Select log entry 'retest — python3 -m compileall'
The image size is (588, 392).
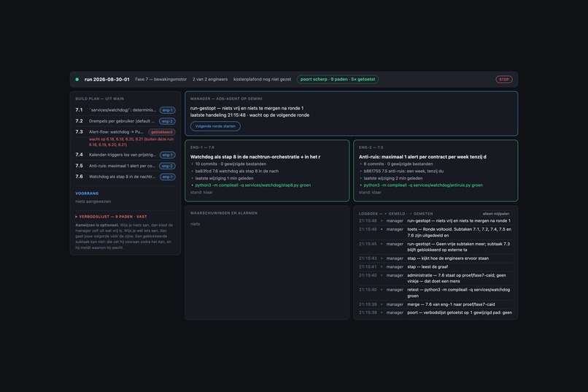tap(436, 293)
